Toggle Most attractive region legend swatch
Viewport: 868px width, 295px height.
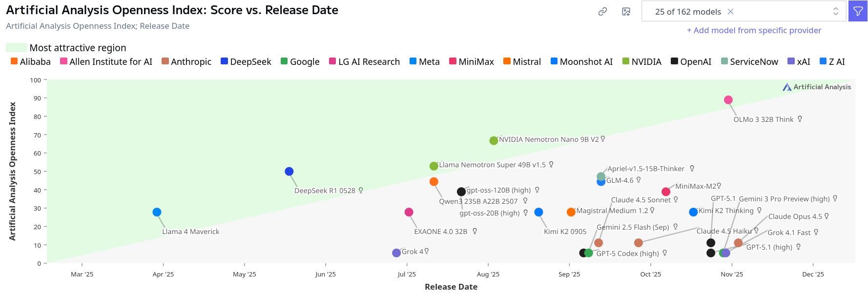pyautogui.click(x=17, y=48)
